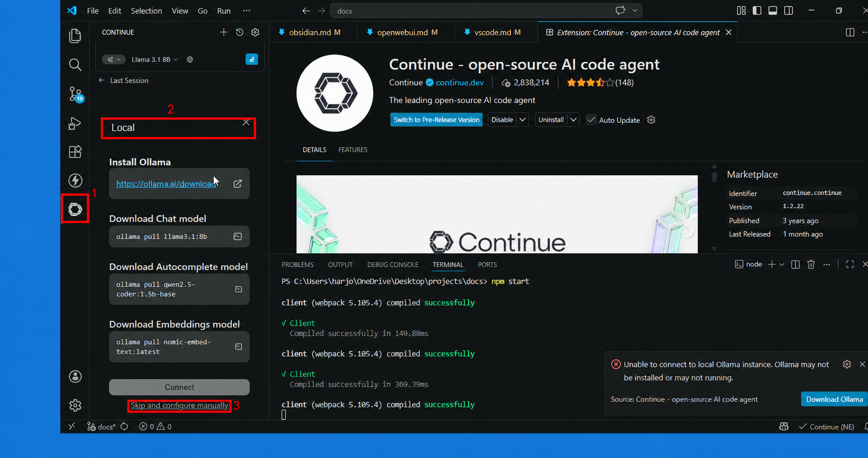Open the Manage gear in the activity bar
Image resolution: width=868 pixels, height=458 pixels.
75,405
